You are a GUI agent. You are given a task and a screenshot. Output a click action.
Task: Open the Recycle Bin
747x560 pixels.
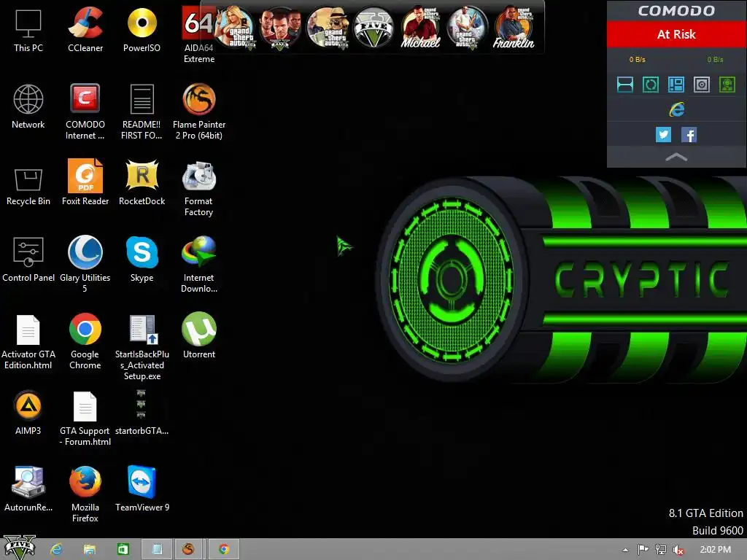click(28, 184)
